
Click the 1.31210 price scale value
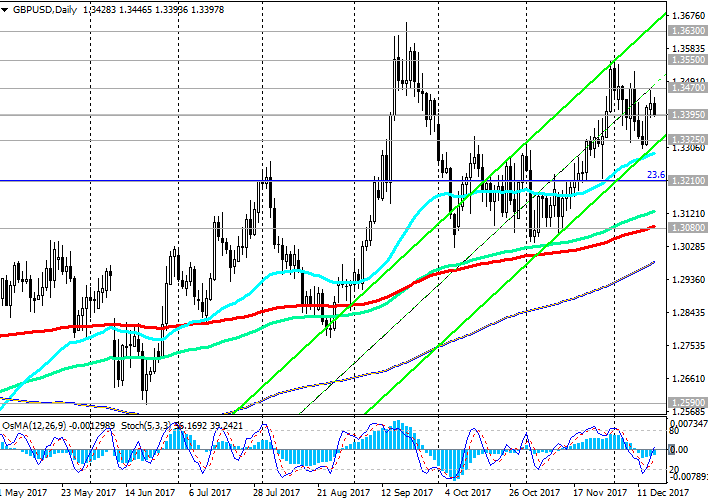(x=689, y=213)
